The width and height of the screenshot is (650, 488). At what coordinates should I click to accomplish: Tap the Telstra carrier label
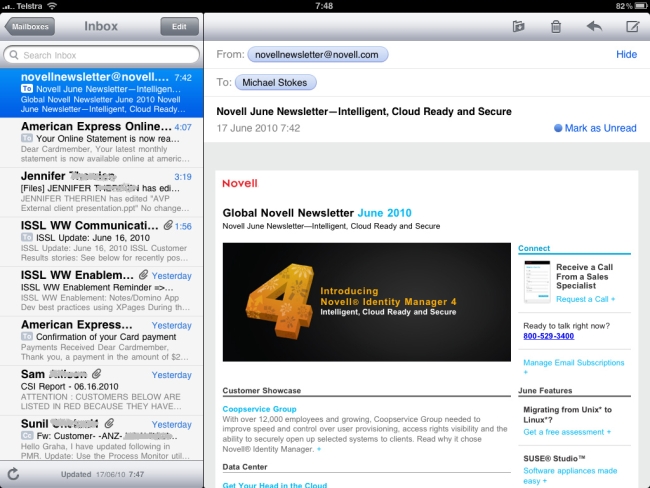pos(29,6)
